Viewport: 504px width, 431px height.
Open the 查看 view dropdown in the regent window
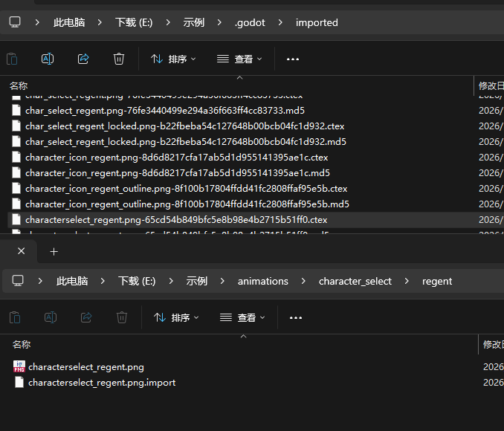242,317
